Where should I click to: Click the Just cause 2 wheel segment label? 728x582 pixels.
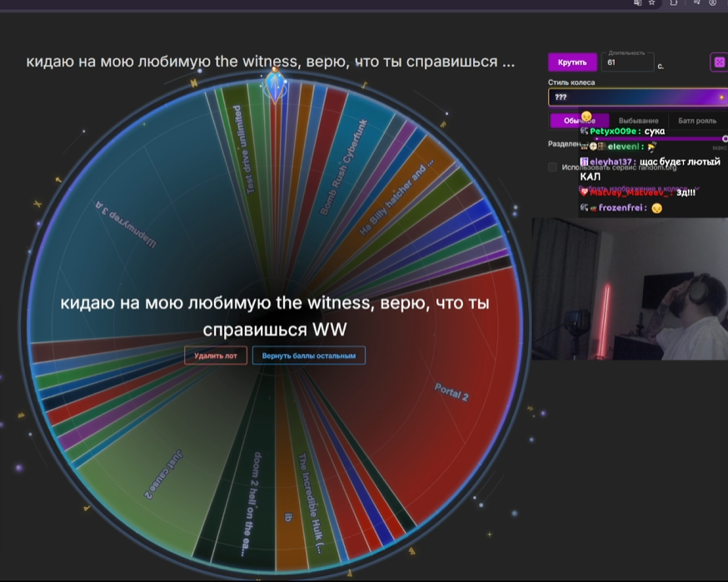[x=164, y=475]
